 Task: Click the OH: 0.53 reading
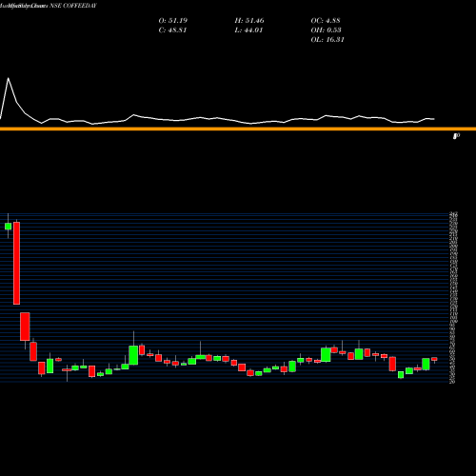(326, 30)
